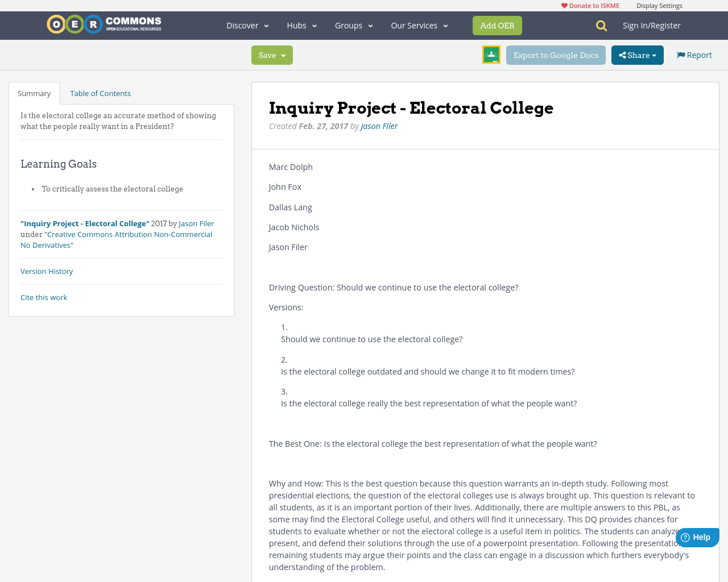Click the Google Classroom share icon

click(491, 55)
